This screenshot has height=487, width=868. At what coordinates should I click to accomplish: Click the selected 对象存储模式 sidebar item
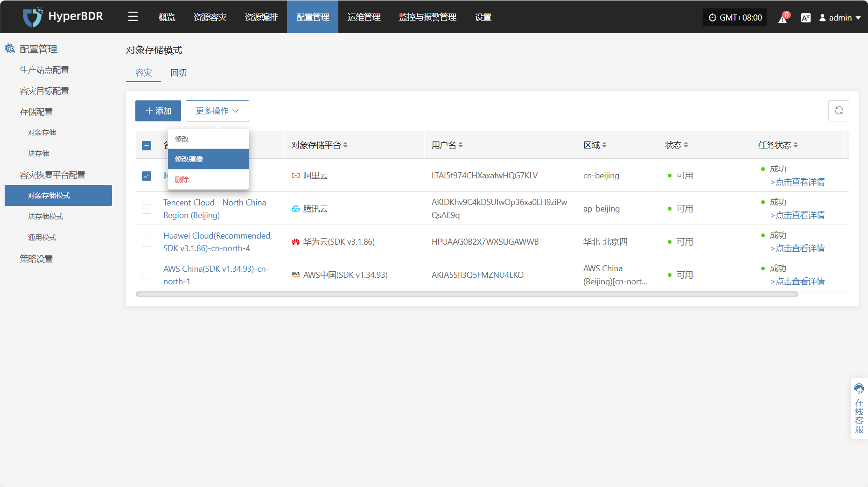tap(58, 195)
